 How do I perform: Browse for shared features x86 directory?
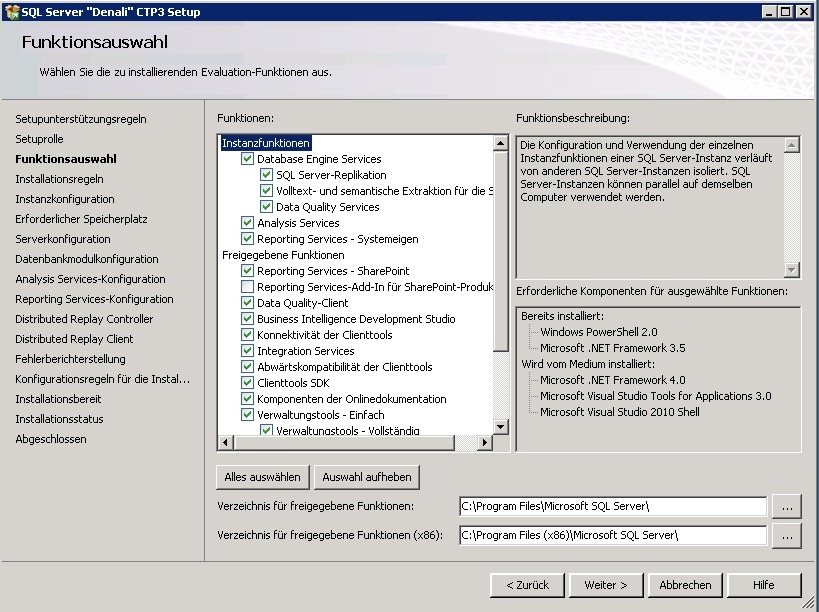click(787, 536)
